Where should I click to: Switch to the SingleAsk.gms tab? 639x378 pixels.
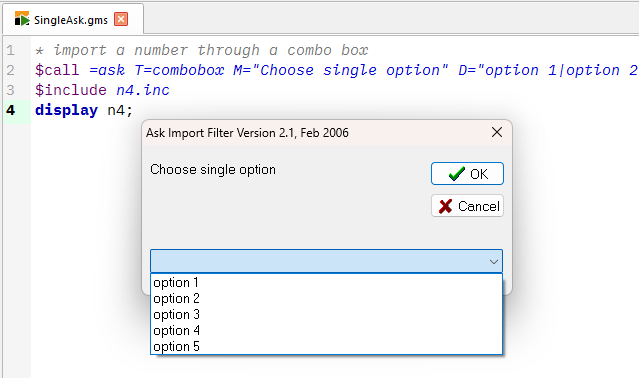point(73,19)
